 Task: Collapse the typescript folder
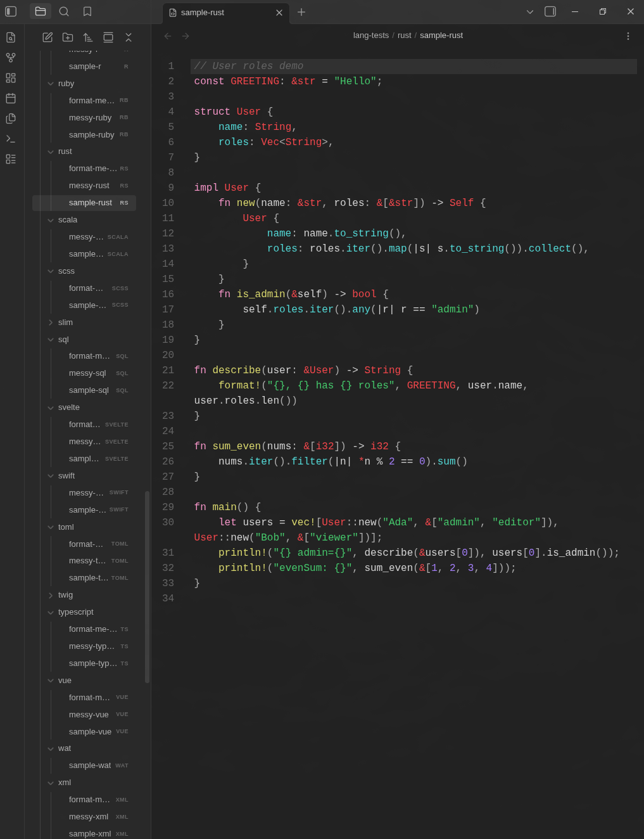pyautogui.click(x=84, y=612)
